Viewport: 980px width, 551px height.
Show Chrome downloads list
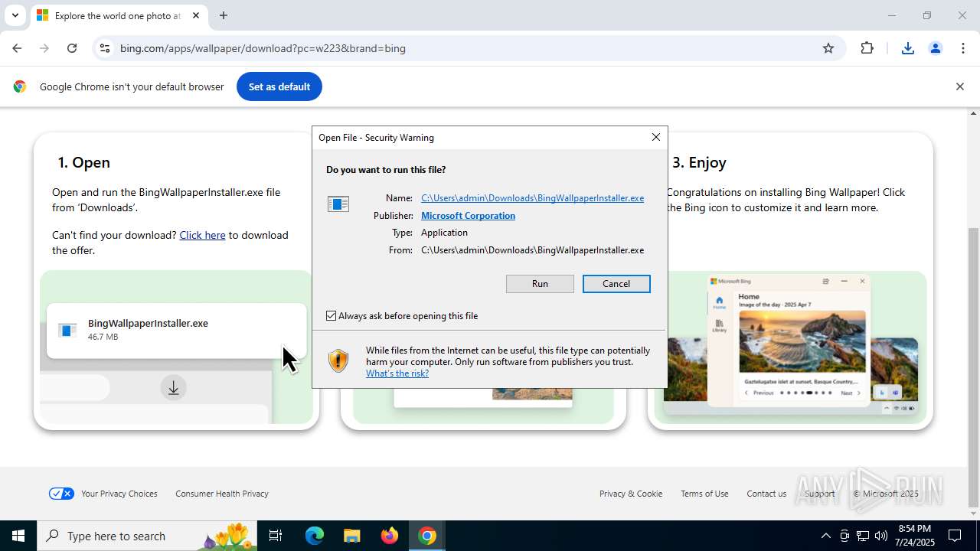pos(907,48)
